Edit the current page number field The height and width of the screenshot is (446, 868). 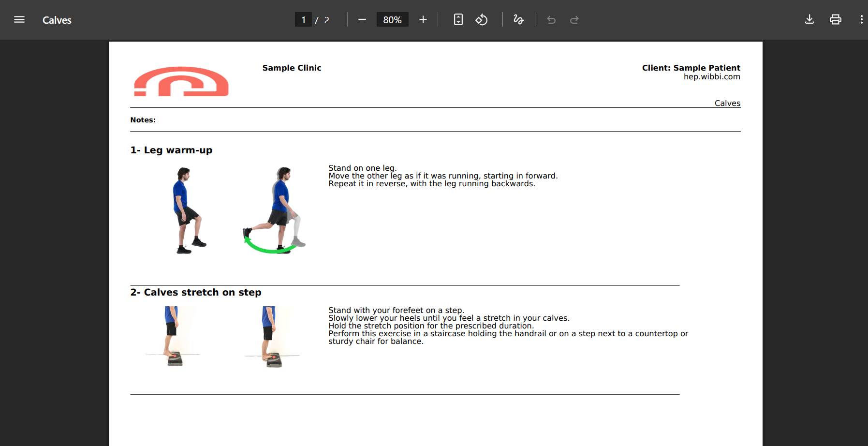pos(303,20)
